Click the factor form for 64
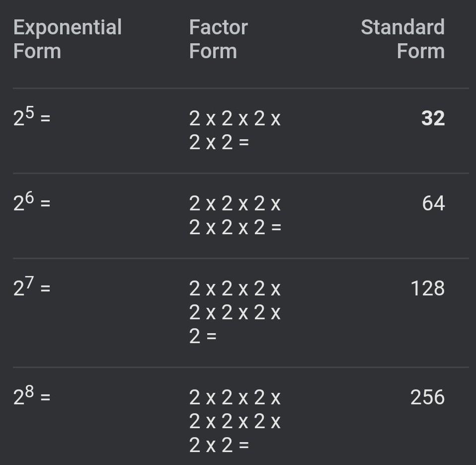 235,215
